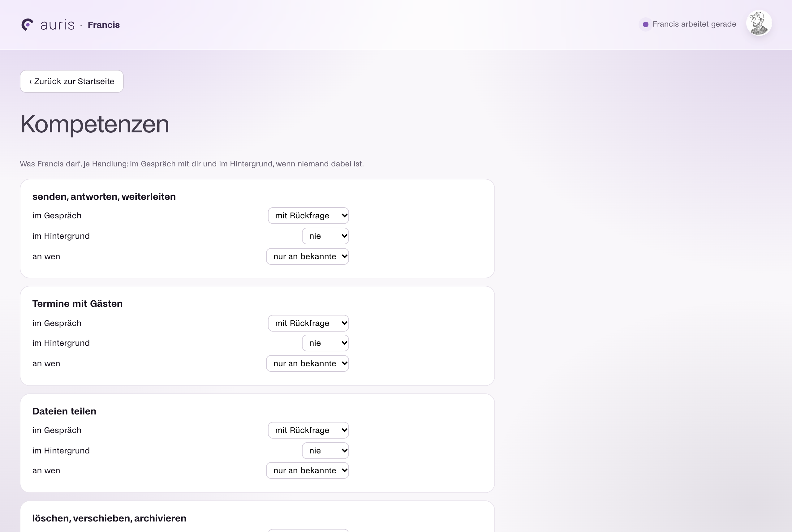
Task: Open the user avatar profile picture
Action: 759,23
